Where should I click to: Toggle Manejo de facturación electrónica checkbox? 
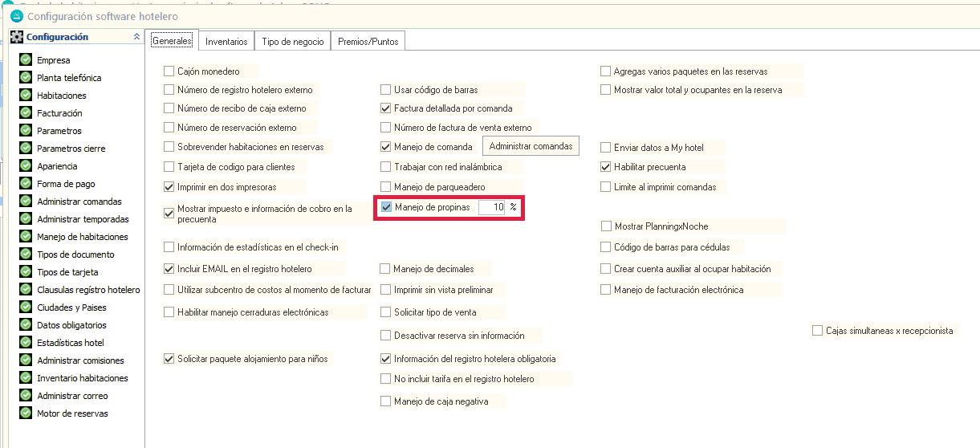click(606, 290)
